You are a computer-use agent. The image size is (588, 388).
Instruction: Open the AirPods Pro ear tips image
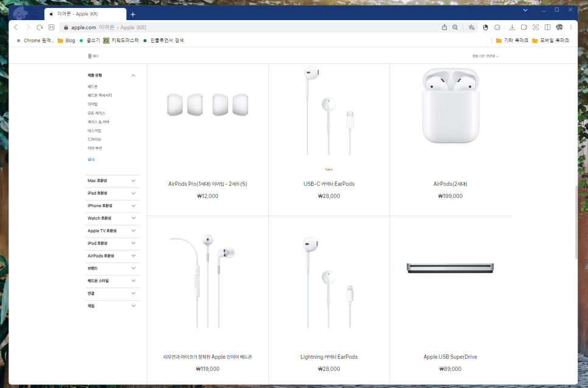pyautogui.click(x=208, y=105)
